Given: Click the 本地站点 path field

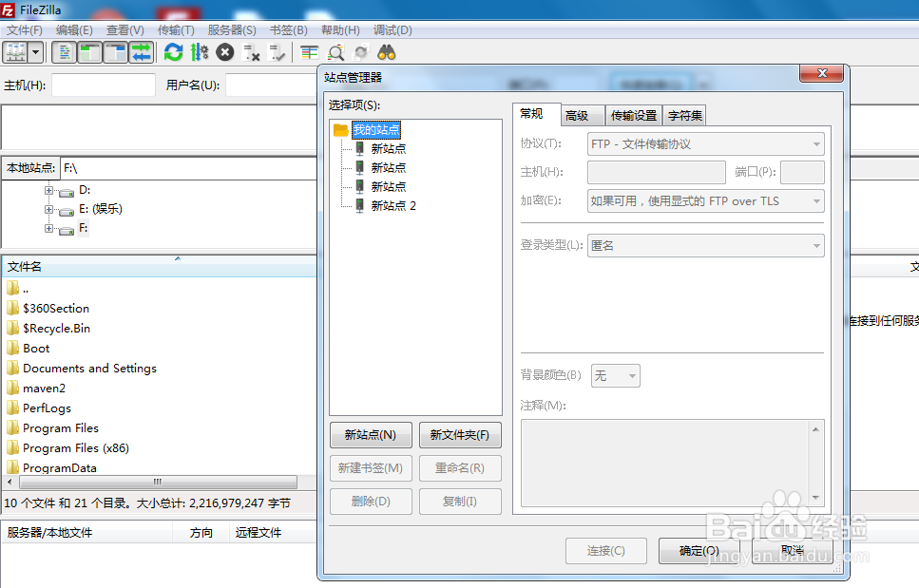Looking at the screenshot, I should [189, 168].
